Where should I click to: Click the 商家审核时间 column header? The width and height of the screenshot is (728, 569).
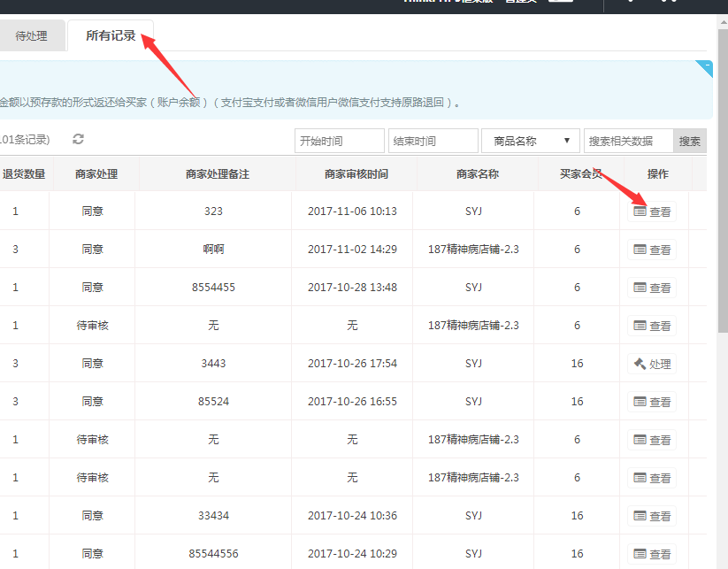click(x=352, y=174)
